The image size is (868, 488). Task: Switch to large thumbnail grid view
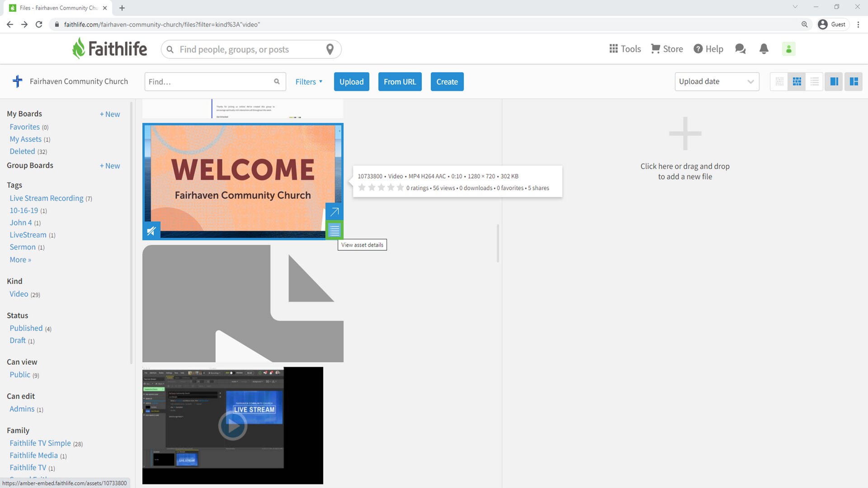(797, 81)
